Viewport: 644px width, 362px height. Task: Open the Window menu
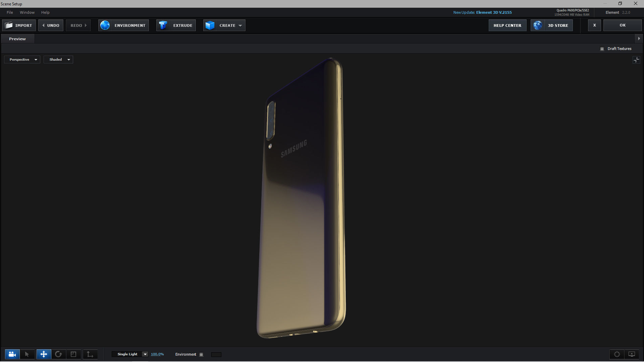(27, 12)
